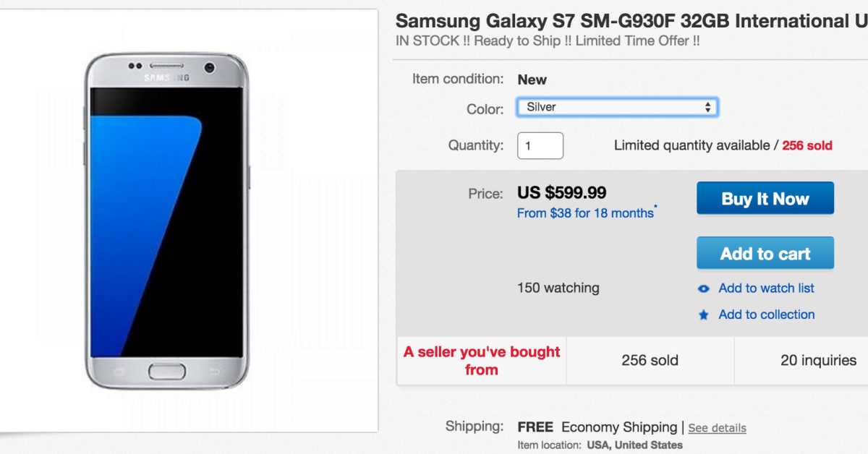The height and width of the screenshot is (454, 868).
Task: Click the eye icon beside watch list
Action: pyautogui.click(x=704, y=288)
